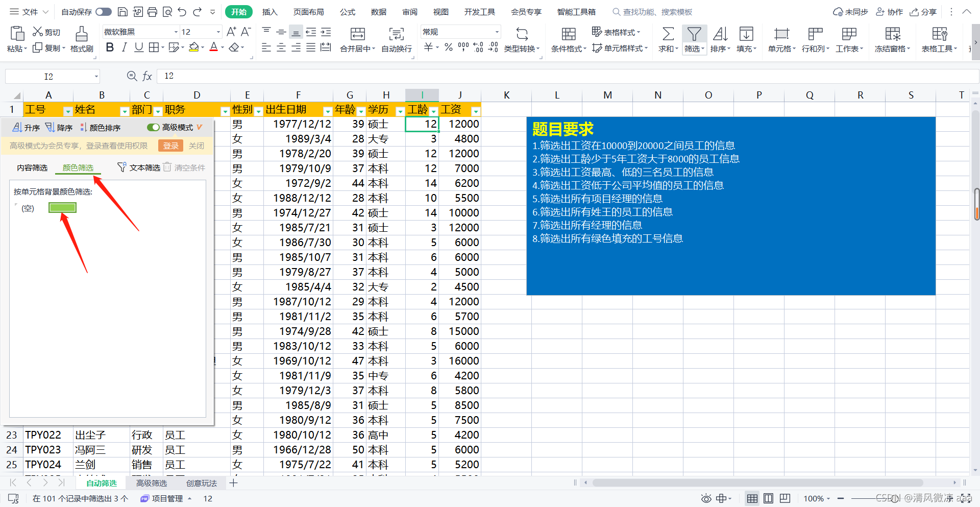Click the Filter funnel icon
Image resolution: width=980 pixels, height=507 pixels.
click(x=694, y=34)
